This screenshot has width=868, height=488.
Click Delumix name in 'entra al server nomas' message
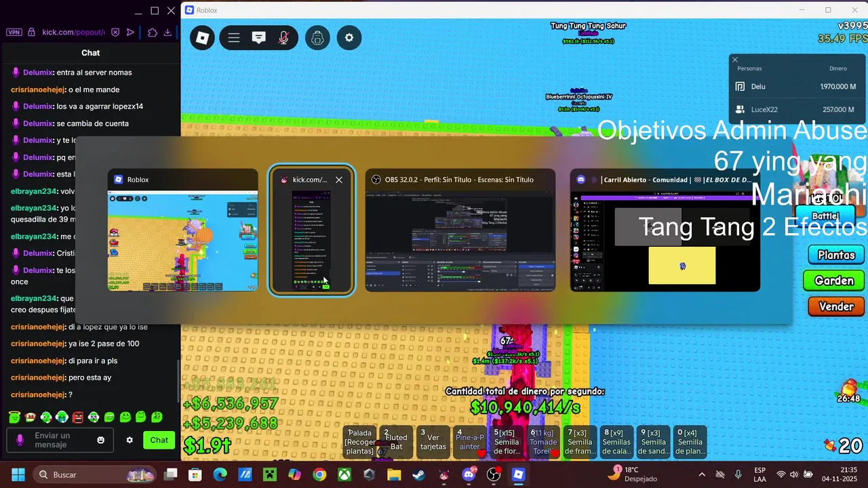pos(38,73)
